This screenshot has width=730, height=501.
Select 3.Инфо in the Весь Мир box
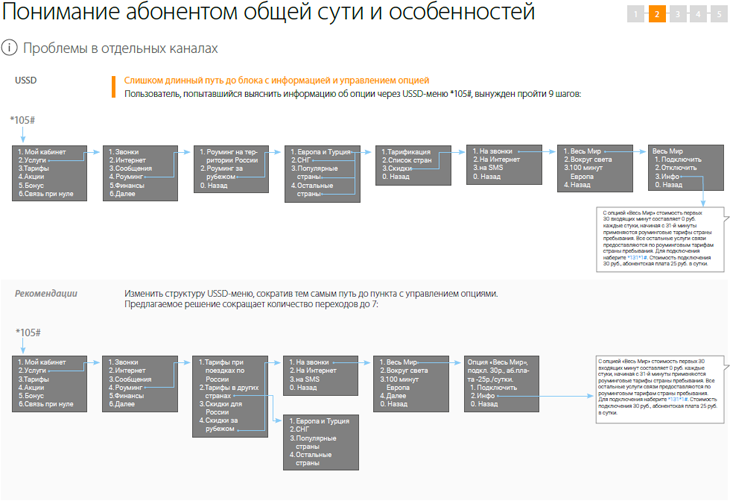tap(667, 176)
